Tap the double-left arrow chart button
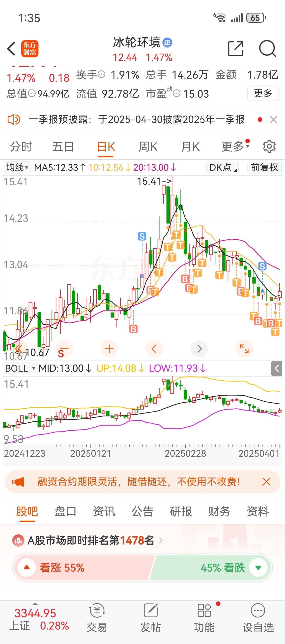 (x=19, y=348)
